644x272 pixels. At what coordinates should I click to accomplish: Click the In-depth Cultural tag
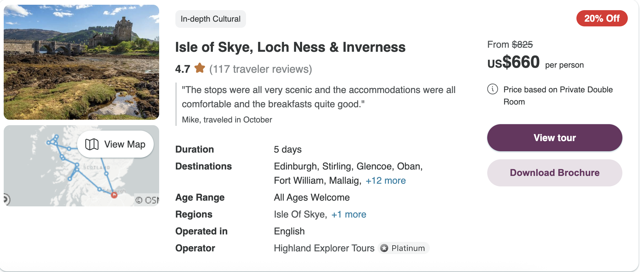pos(210,19)
